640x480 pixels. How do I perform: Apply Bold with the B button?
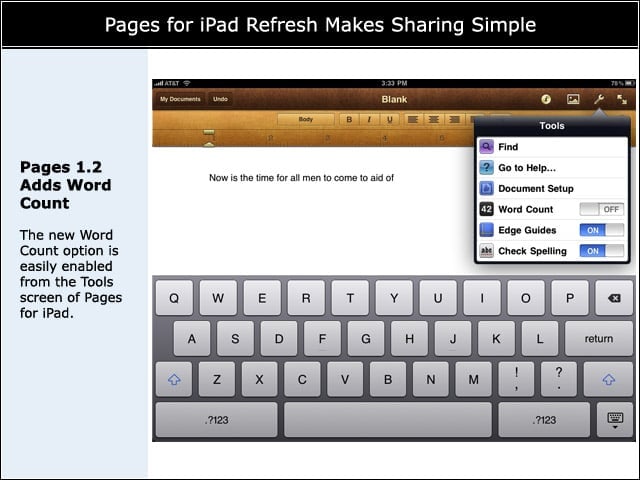click(349, 120)
